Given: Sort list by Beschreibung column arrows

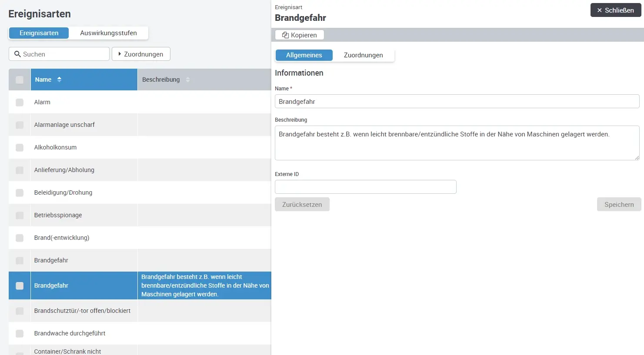Looking at the screenshot, I should coord(188,80).
